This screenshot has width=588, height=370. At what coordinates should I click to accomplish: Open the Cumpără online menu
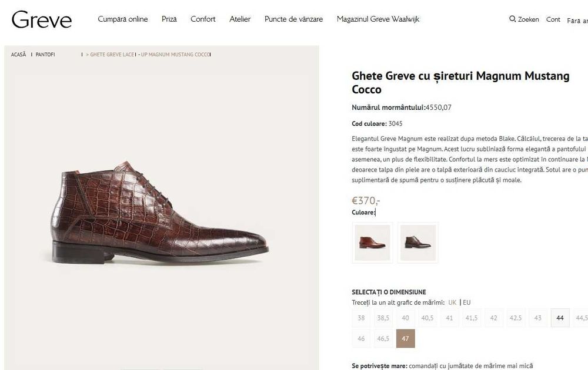pyautogui.click(x=123, y=19)
